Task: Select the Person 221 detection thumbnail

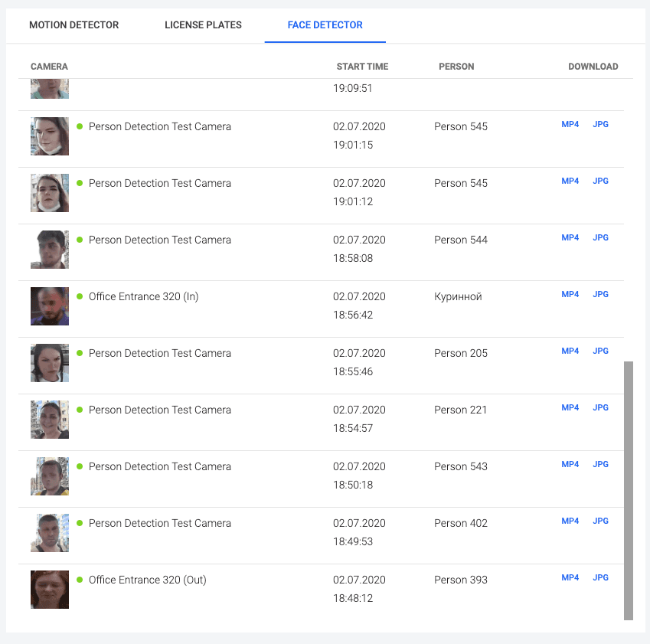Action: pyautogui.click(x=49, y=420)
